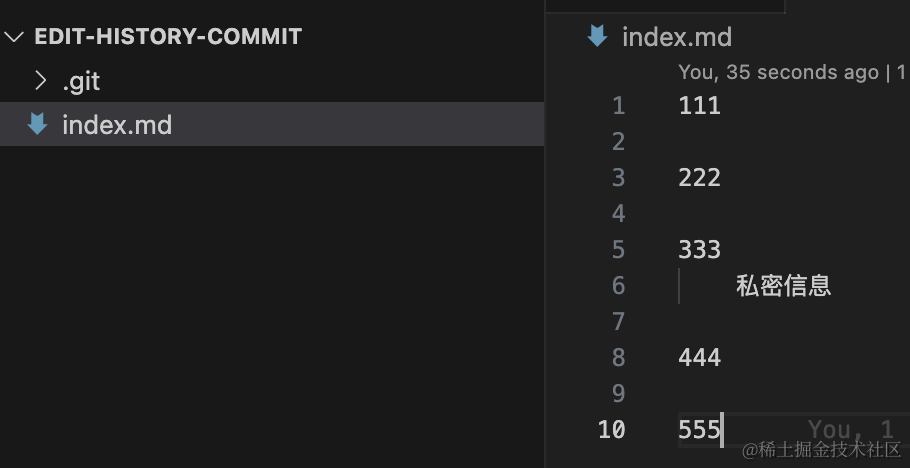Open the .git folder in explorer
Screen dimensions: 910x468
(x=81, y=81)
